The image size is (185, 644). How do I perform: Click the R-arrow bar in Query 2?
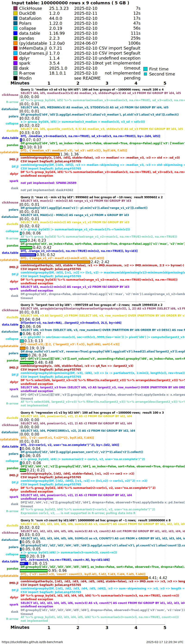tap(24, 241)
